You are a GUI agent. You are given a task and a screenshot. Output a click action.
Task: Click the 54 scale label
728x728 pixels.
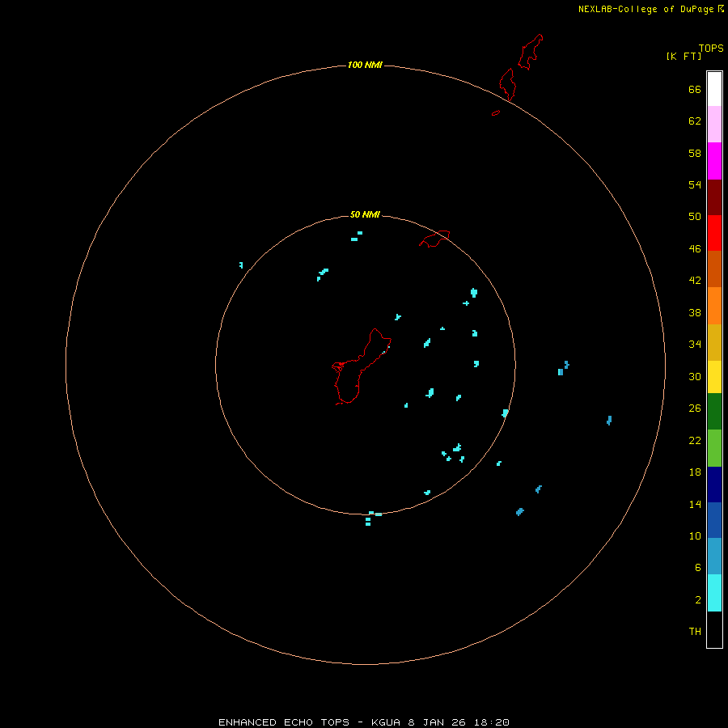695,184
